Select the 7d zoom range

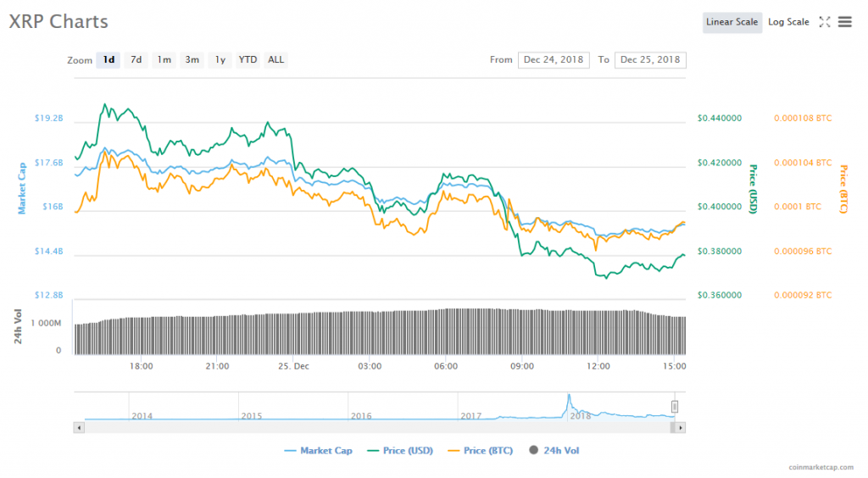pos(136,59)
